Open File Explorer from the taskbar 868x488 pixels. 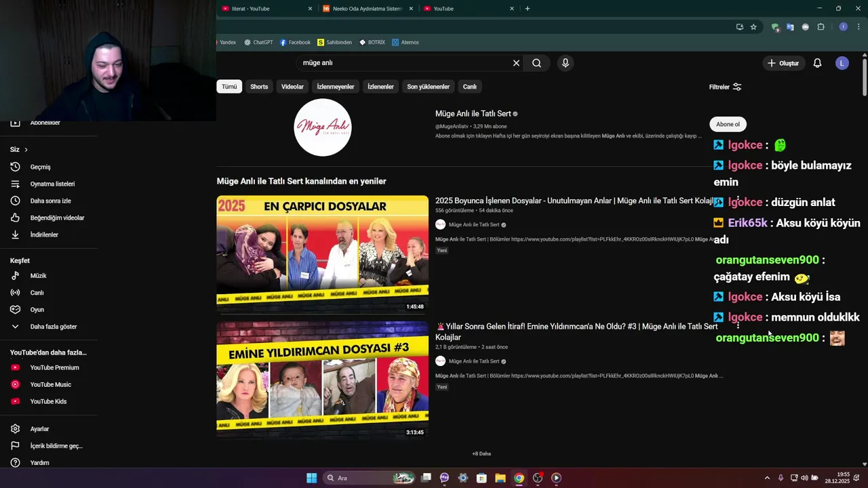tap(500, 478)
